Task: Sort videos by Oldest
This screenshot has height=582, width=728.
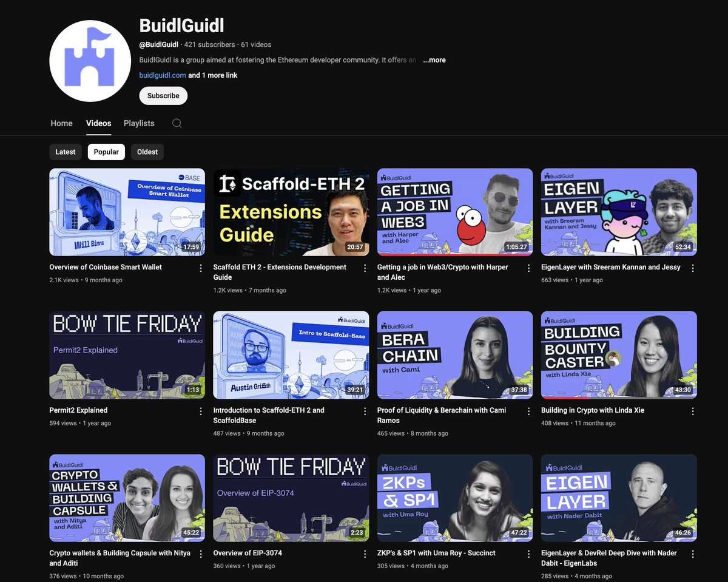Action: [147, 152]
